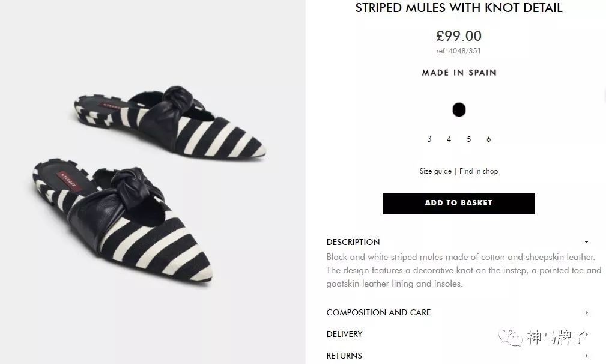Click the Find in shop link
The width and height of the screenshot is (606, 364).
coord(479,171)
